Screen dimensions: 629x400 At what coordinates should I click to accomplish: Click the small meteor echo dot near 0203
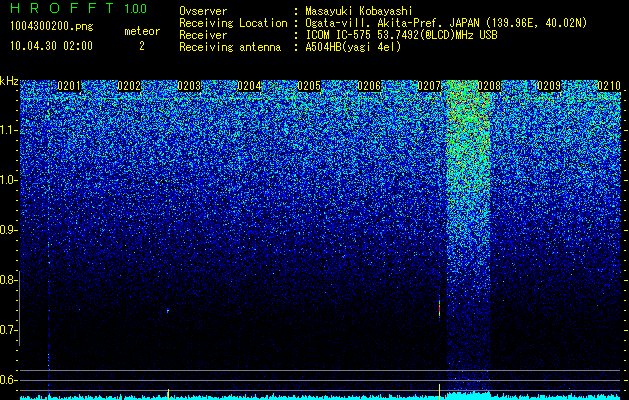pyautogui.click(x=168, y=310)
